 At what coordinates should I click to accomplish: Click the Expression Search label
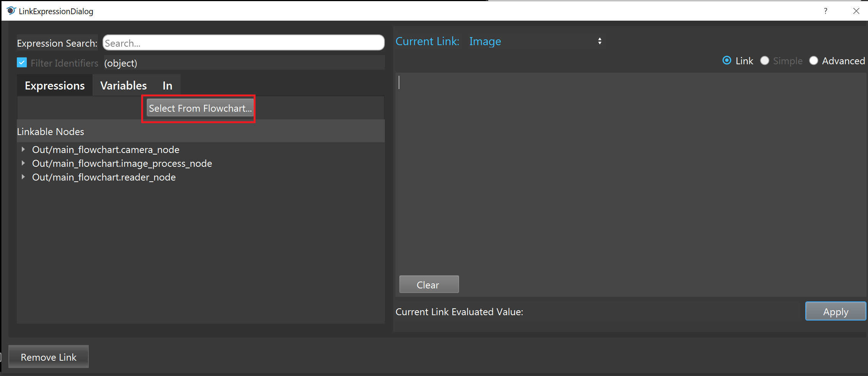[x=57, y=43]
